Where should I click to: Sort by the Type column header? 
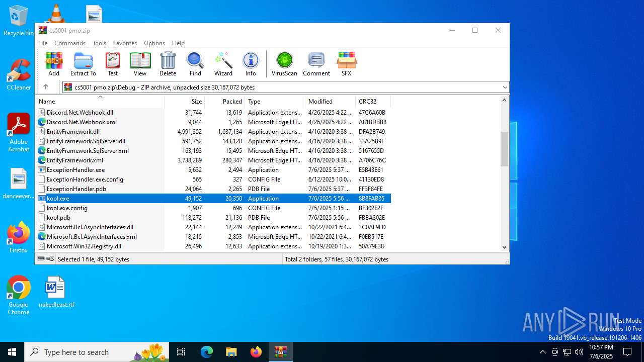click(275, 102)
